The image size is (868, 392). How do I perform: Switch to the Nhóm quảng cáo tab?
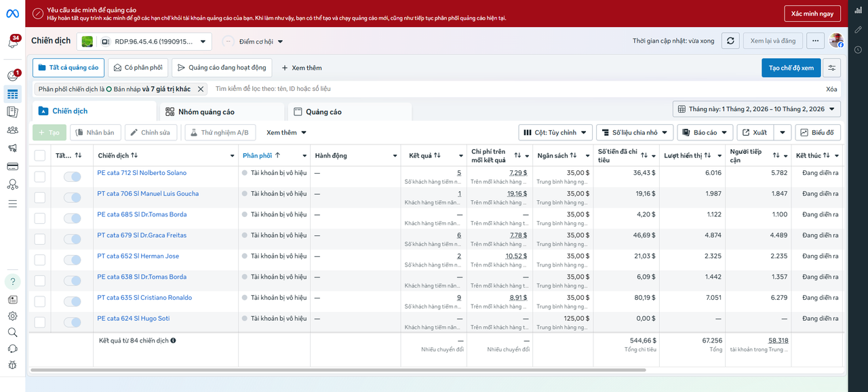pos(222,112)
